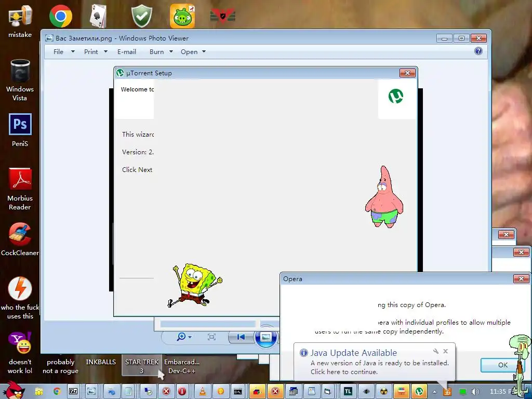The width and height of the screenshot is (532, 399).
Task: Open the folder taskbar icon
Action: coord(39,391)
